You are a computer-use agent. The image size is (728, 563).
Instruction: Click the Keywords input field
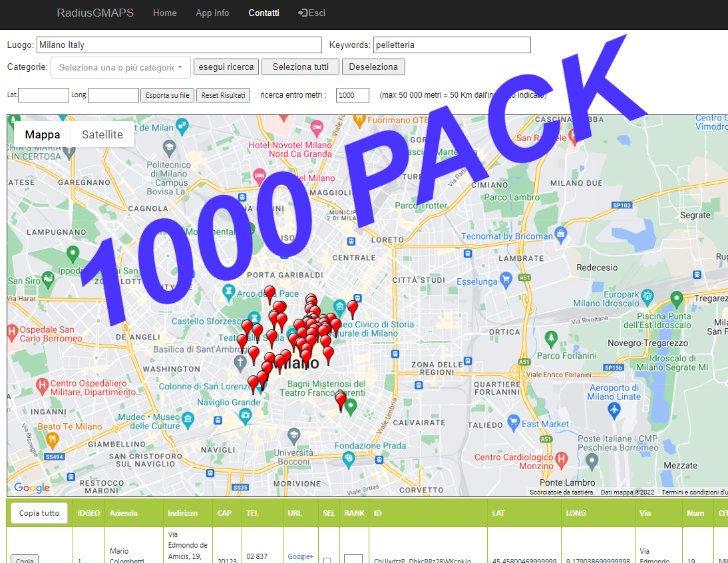(452, 45)
